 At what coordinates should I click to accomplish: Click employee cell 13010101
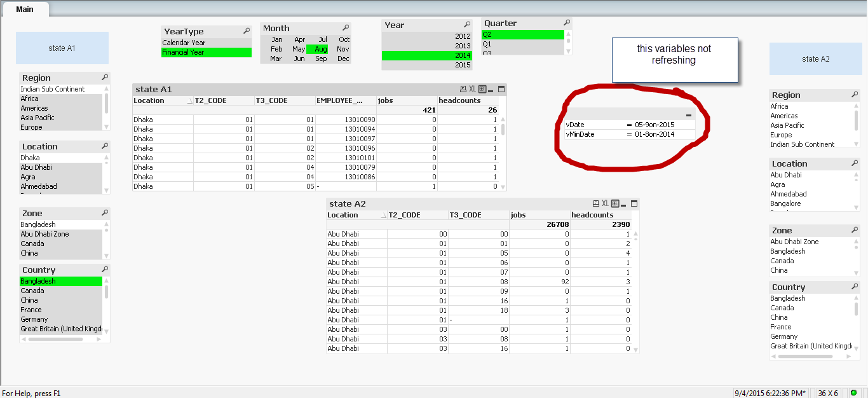click(346, 158)
